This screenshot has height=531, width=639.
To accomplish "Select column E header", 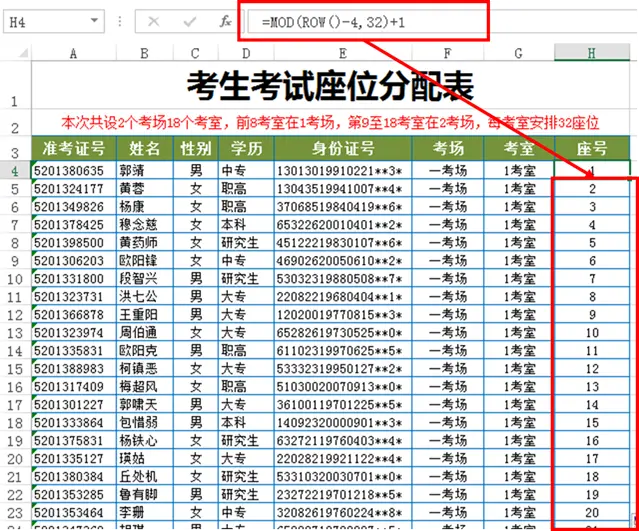I will pyautogui.click(x=343, y=53).
